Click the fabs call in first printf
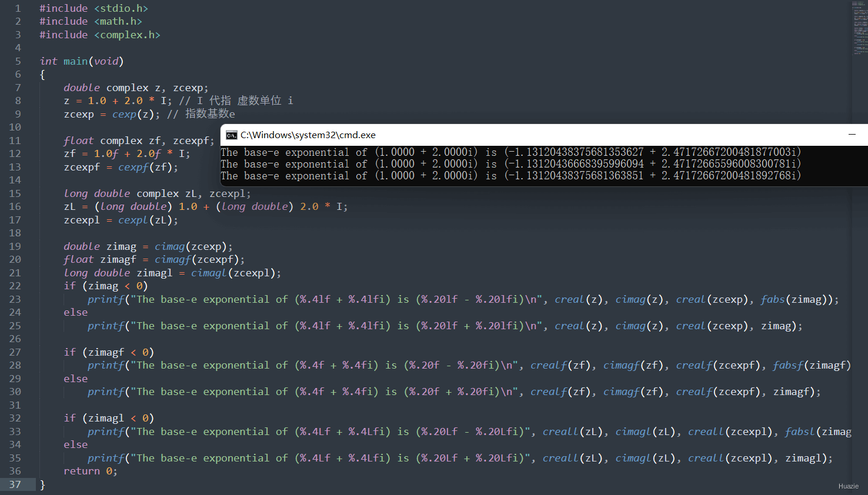This screenshot has width=868, height=495. pos(773,299)
